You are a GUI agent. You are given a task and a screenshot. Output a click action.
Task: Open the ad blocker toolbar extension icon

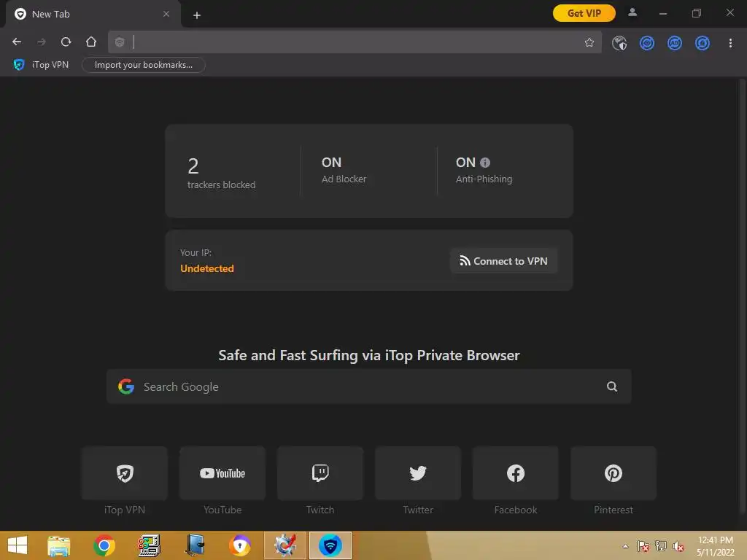point(675,43)
